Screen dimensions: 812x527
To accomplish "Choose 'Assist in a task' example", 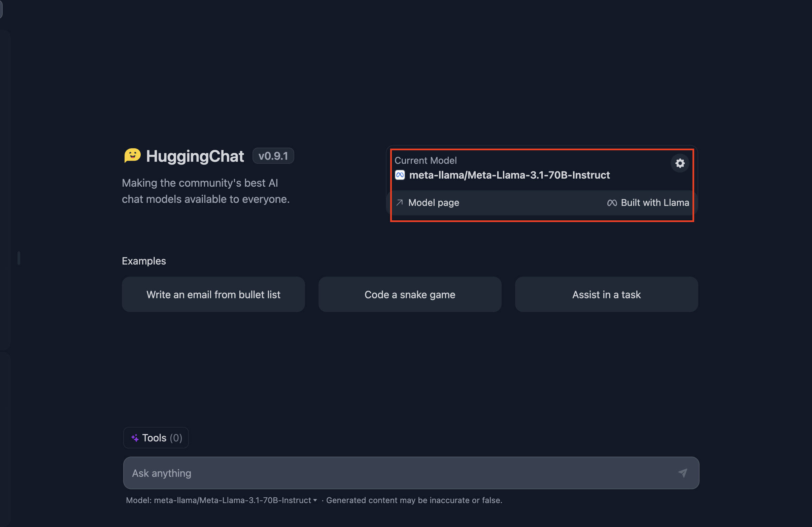I will (x=606, y=294).
